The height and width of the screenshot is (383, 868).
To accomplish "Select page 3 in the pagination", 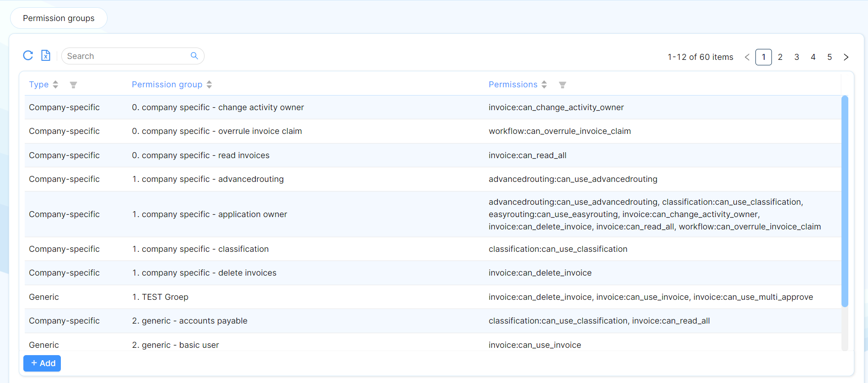I will point(797,57).
